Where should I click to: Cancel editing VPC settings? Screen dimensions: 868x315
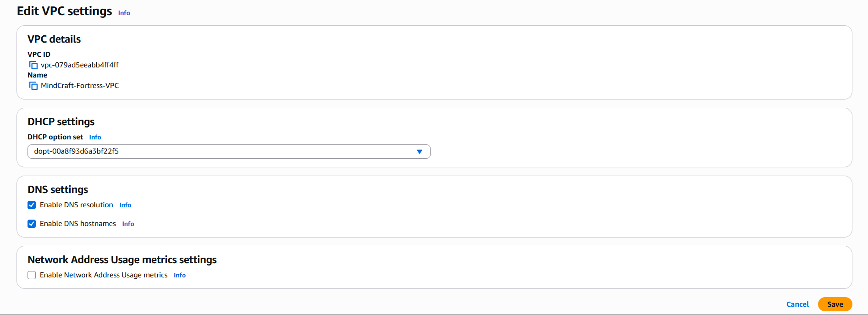[797, 304]
